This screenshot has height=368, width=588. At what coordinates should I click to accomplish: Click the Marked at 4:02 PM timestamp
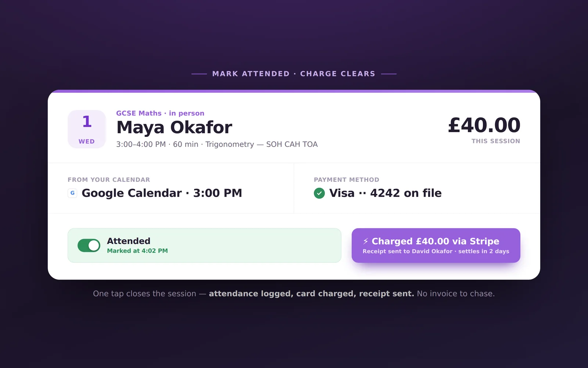pyautogui.click(x=137, y=251)
